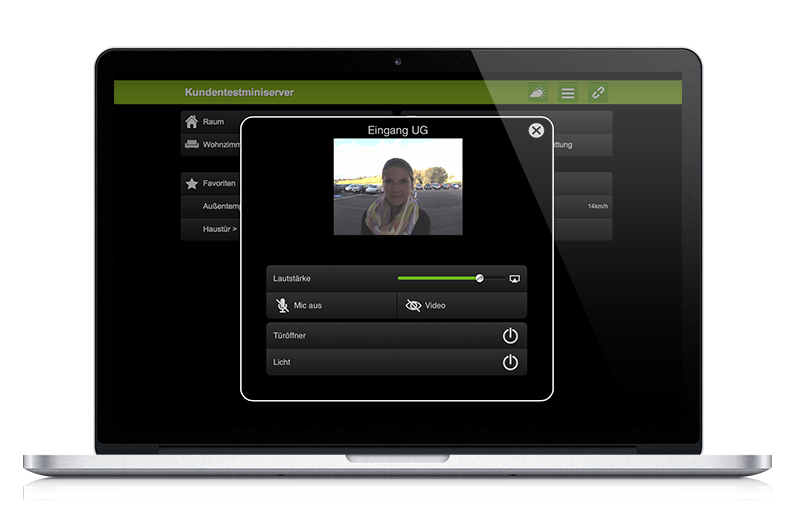Switch on Licht with the power icon
This screenshot has width=800, height=516.
(510, 362)
